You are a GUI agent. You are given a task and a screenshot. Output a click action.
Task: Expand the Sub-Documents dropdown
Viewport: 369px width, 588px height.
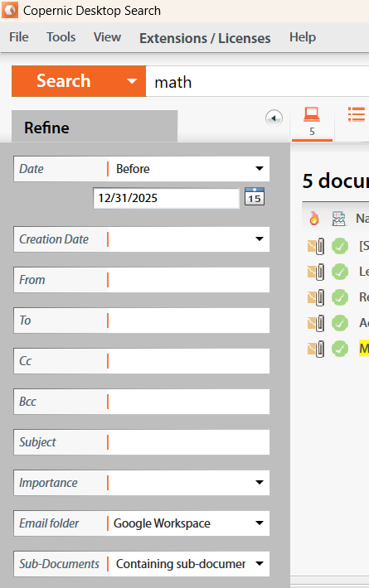click(x=188, y=564)
